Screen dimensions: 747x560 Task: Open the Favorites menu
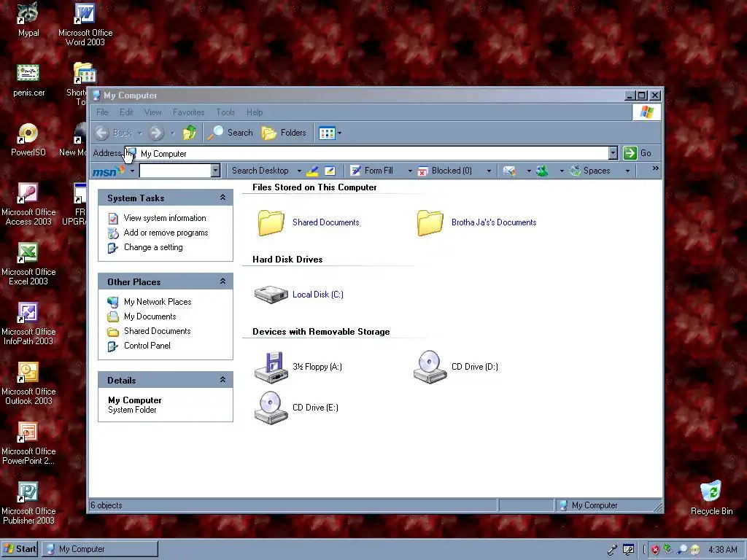coord(189,112)
